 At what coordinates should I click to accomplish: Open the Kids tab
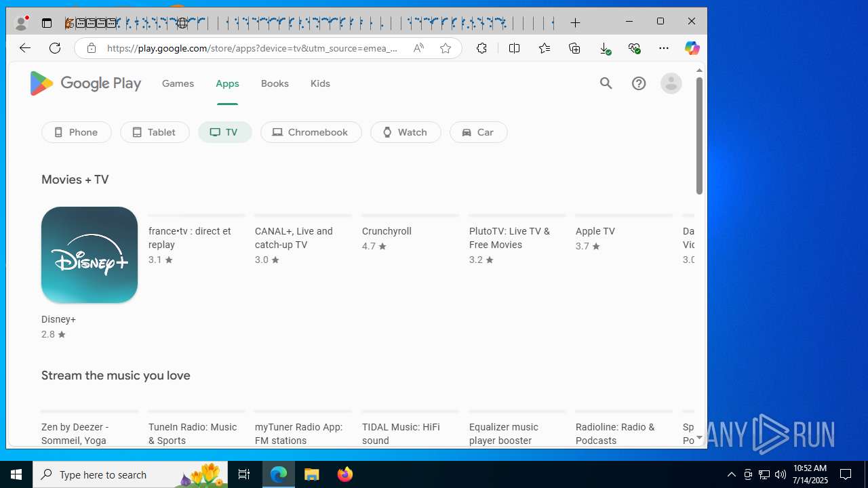pos(320,83)
